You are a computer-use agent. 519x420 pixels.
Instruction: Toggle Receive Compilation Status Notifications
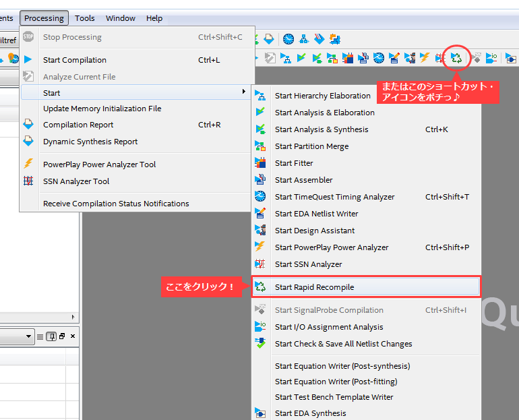(x=116, y=204)
